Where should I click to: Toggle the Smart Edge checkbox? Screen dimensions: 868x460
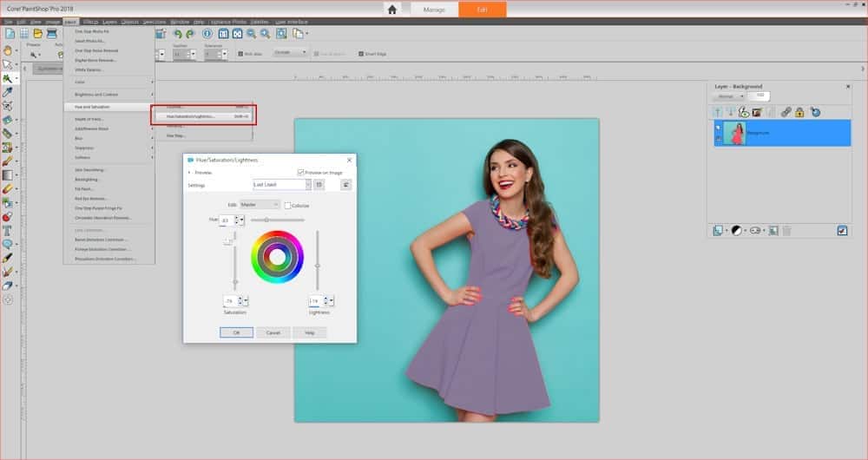(x=361, y=53)
